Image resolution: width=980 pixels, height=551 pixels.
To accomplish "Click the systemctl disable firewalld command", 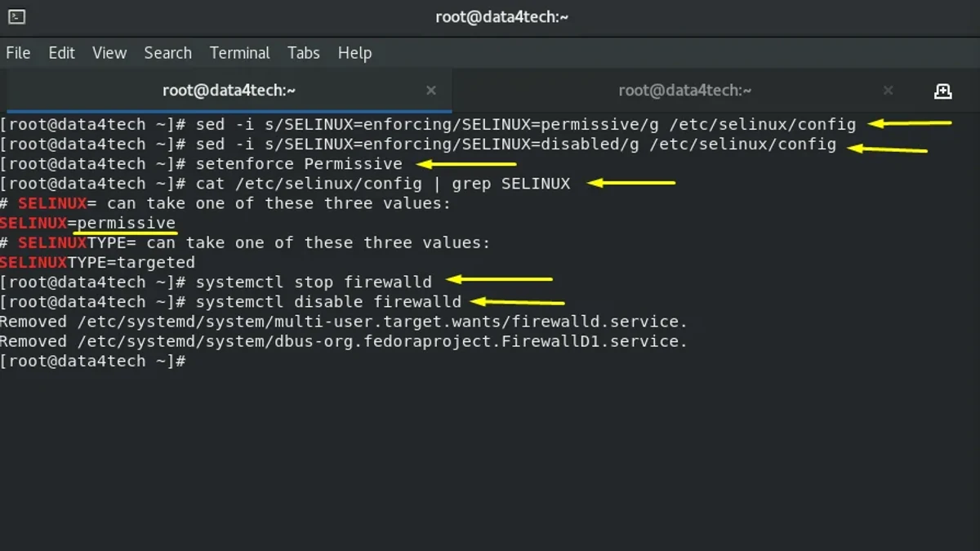I will 328,302.
